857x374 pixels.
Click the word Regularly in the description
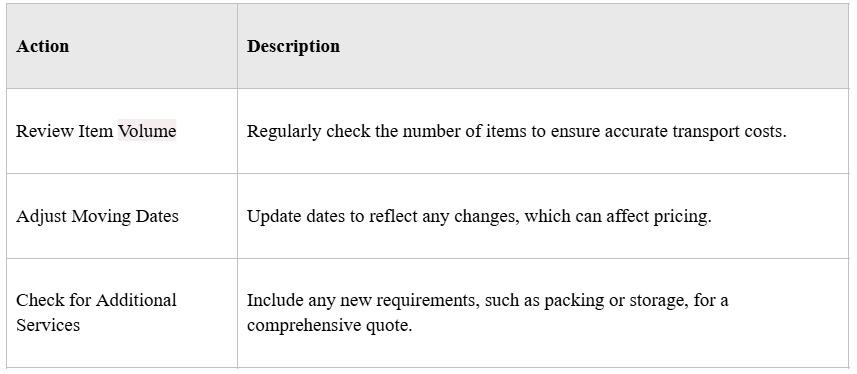(x=284, y=131)
